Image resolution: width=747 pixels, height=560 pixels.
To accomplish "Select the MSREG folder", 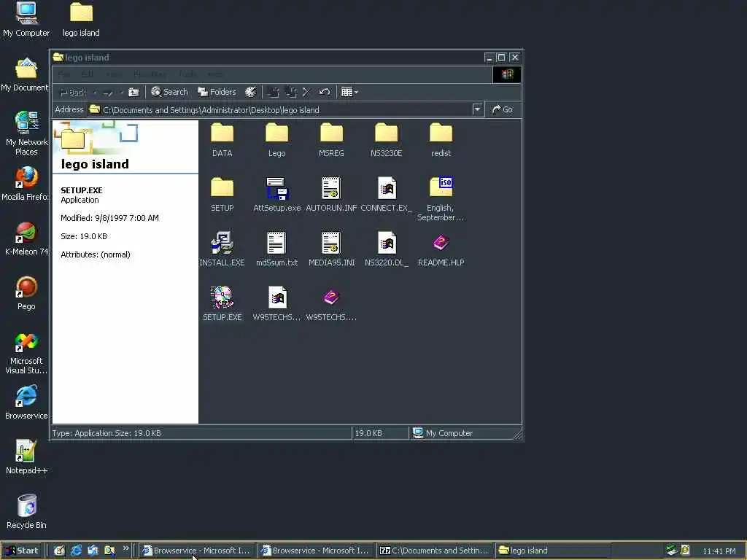I will [331, 139].
